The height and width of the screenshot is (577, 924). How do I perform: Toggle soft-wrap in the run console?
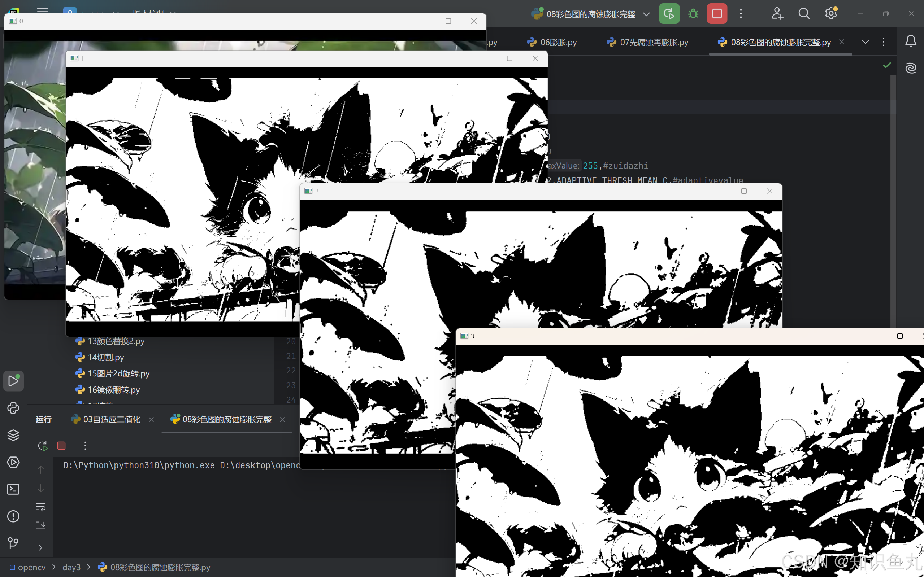[x=41, y=507]
